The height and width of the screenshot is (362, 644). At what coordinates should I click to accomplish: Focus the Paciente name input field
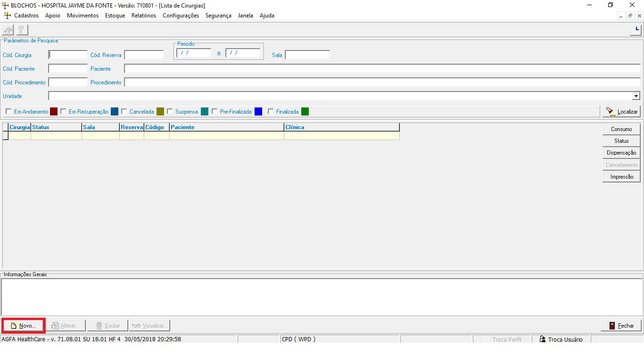[382, 68]
